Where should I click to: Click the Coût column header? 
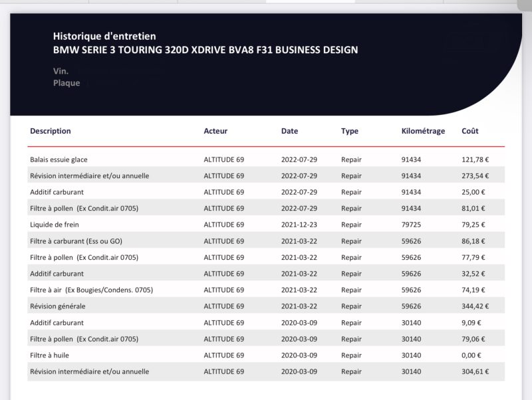[x=469, y=131]
